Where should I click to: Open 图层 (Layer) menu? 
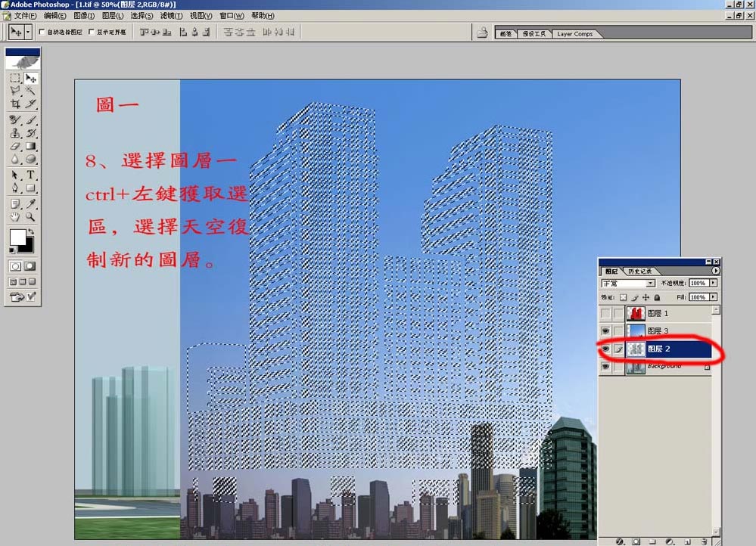[112, 15]
